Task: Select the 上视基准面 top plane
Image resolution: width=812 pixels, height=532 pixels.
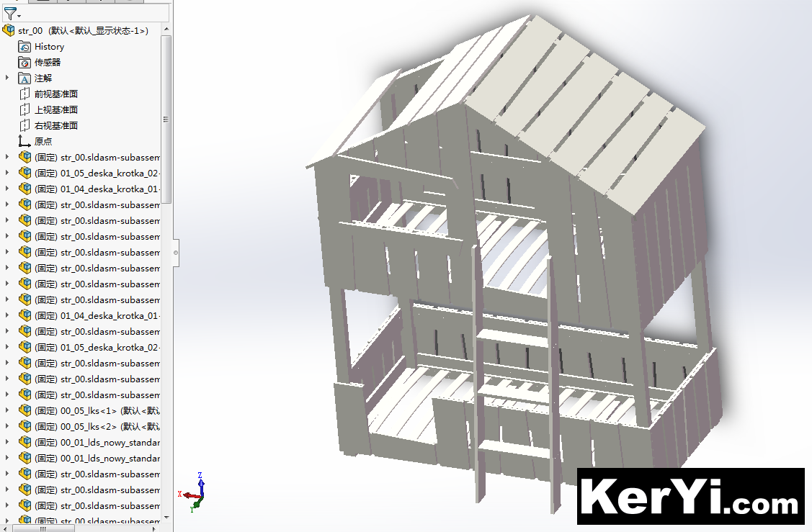Action: 55,109
